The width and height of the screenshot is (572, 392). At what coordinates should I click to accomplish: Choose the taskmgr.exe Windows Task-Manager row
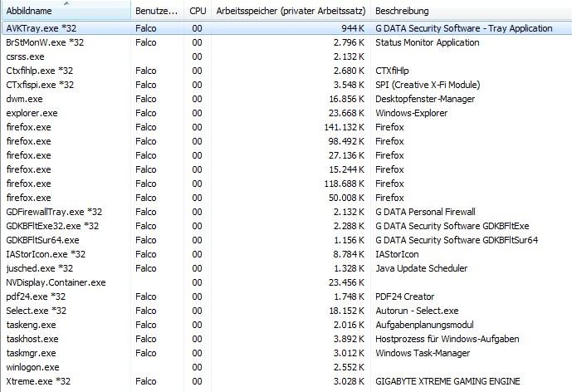(x=32, y=353)
